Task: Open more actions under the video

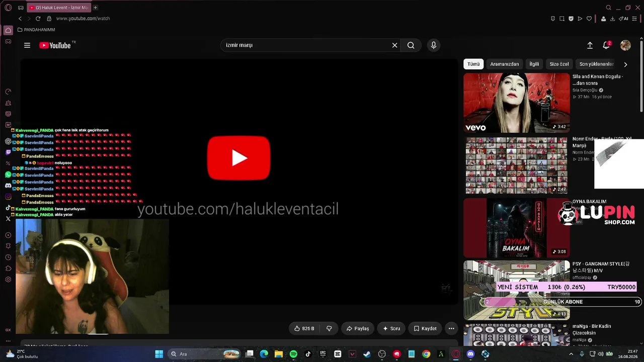Action: (x=451, y=328)
